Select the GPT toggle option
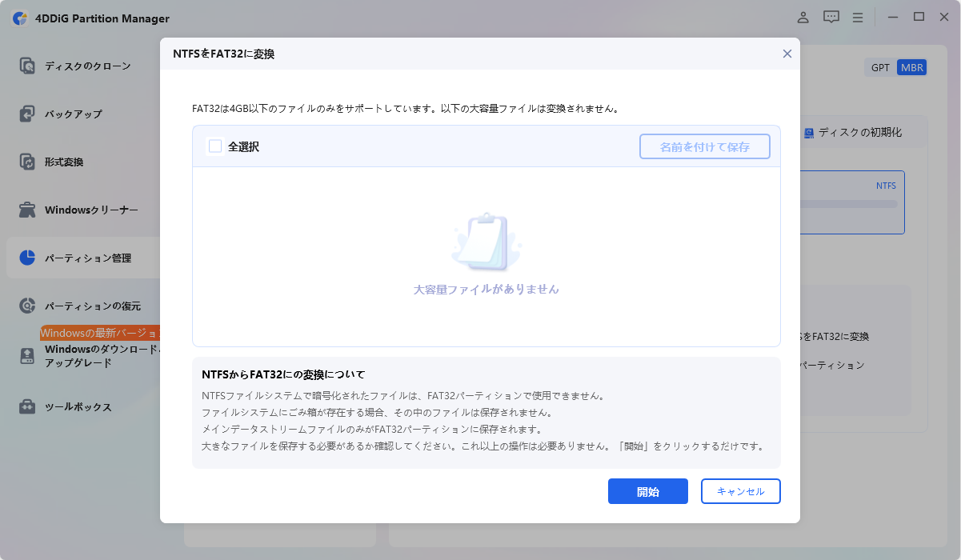Screen dimensions: 961x560 click(880, 67)
